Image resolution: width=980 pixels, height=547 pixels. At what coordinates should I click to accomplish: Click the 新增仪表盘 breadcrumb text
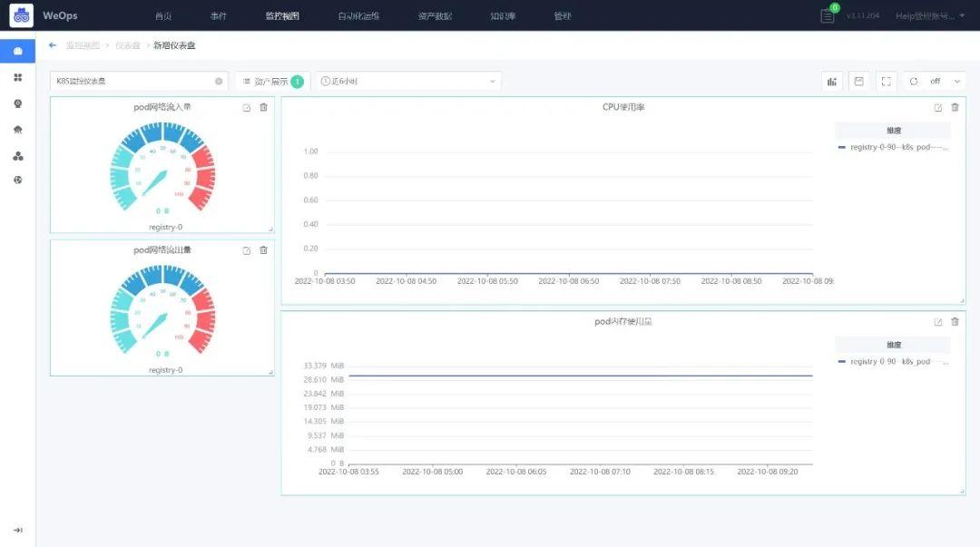pos(174,45)
